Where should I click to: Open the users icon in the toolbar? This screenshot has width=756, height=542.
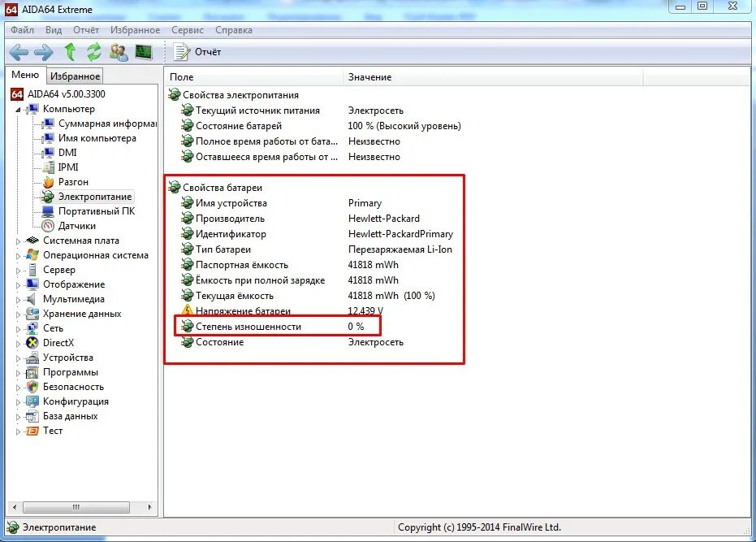(119, 52)
